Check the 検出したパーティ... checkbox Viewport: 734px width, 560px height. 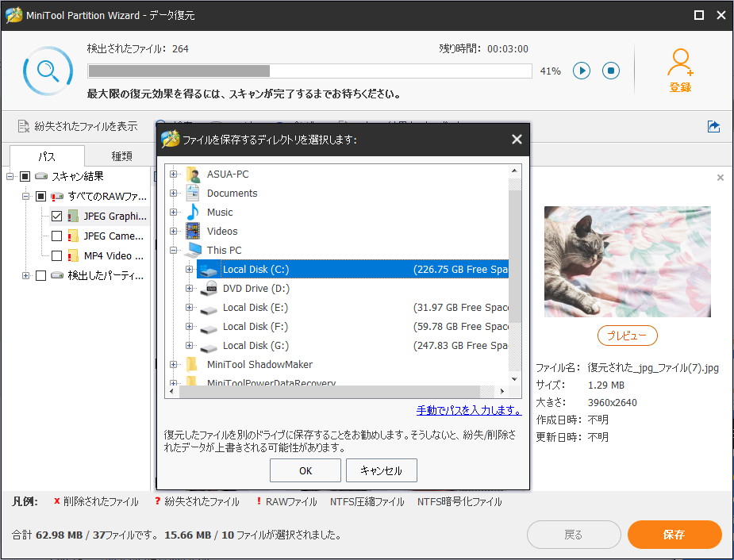tap(40, 275)
